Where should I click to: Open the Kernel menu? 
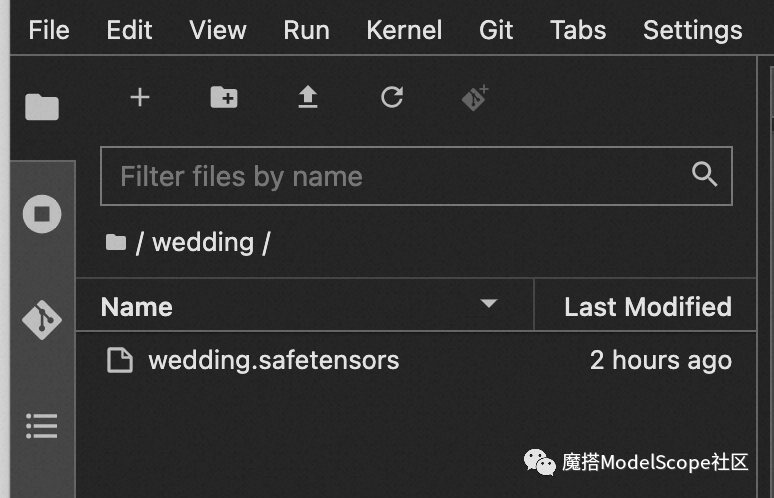pos(404,30)
